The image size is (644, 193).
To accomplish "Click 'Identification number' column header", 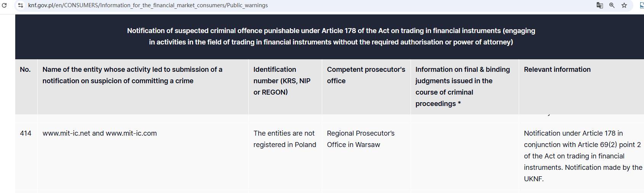I will [x=282, y=81].
